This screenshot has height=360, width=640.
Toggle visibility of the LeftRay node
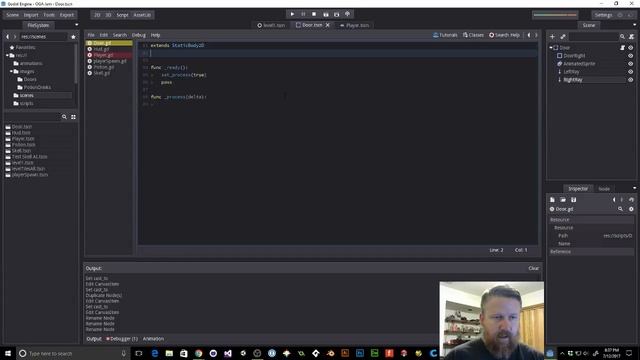[631, 72]
